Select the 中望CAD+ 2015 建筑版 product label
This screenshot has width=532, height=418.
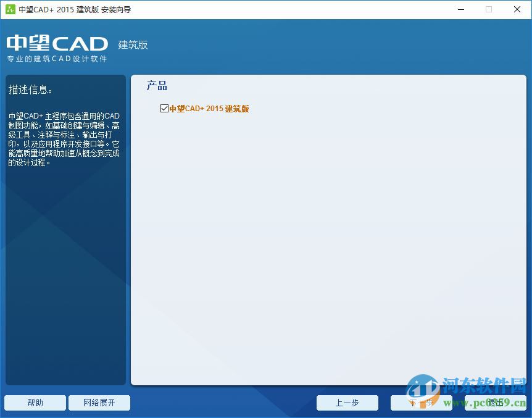click(210, 108)
